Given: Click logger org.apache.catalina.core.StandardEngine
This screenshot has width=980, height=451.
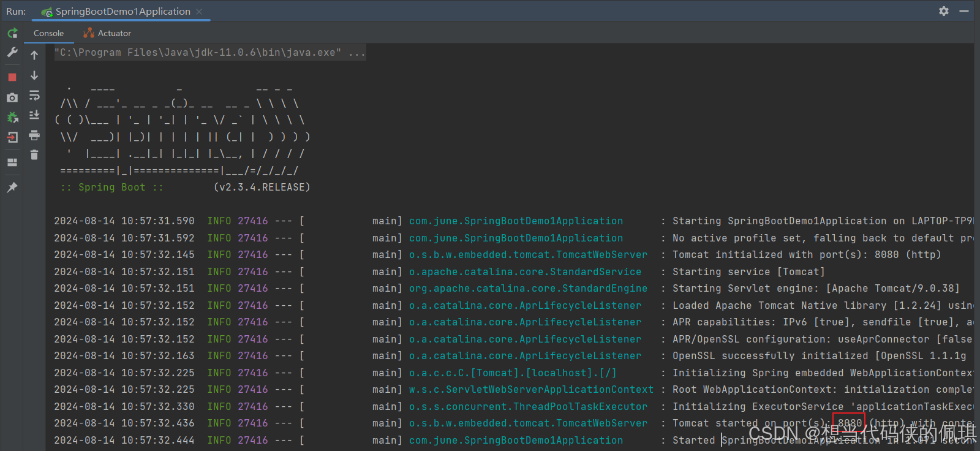Looking at the screenshot, I should coord(528,289).
